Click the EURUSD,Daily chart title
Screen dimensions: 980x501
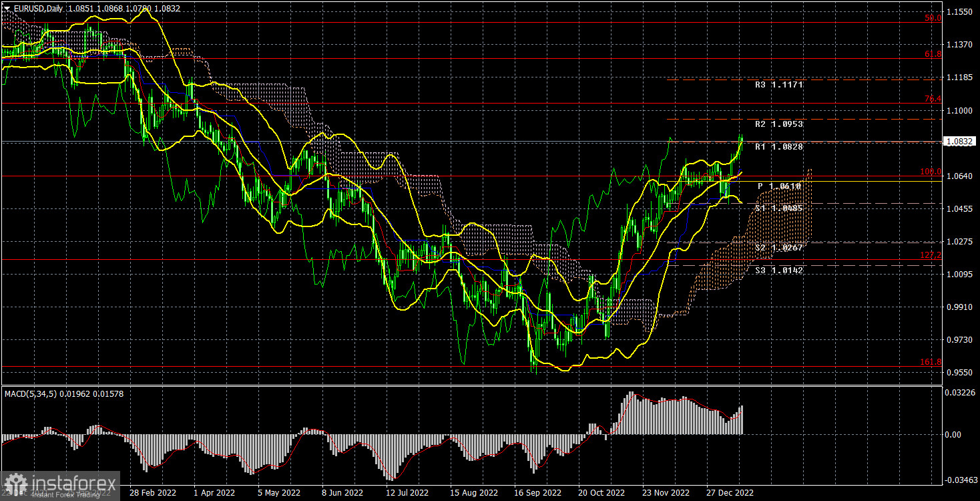point(38,9)
